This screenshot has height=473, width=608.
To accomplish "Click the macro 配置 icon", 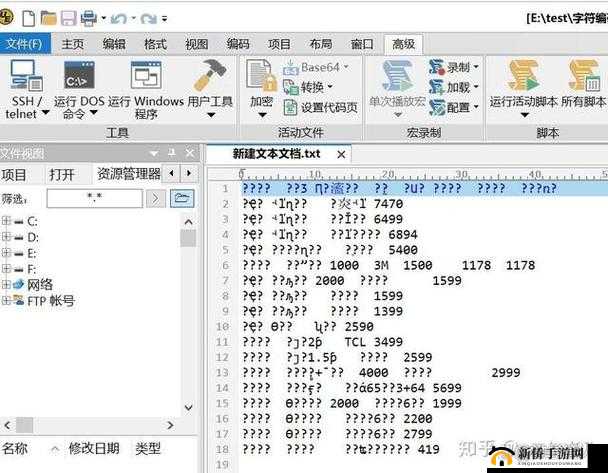I will [437, 107].
